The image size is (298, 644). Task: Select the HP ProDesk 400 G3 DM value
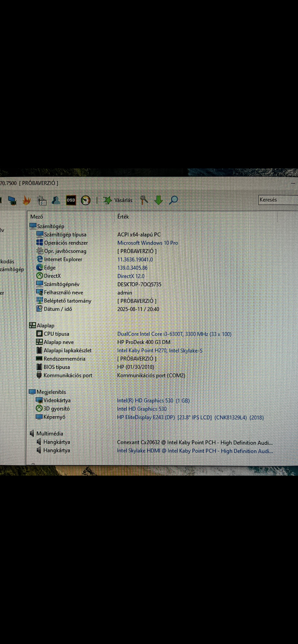pos(144,342)
